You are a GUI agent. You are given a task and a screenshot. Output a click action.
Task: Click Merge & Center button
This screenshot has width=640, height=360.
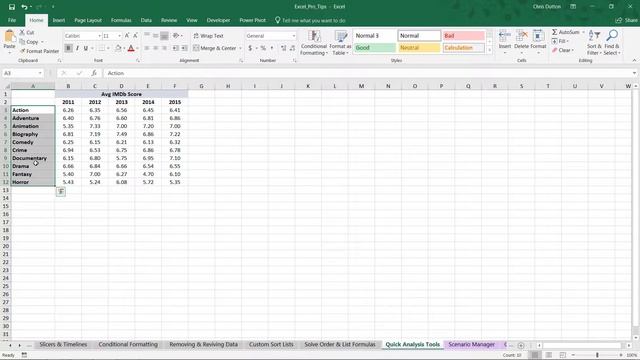[x=215, y=48]
